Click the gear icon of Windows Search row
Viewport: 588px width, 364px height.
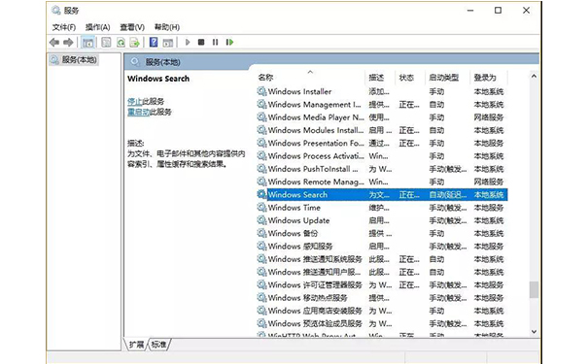(261, 194)
